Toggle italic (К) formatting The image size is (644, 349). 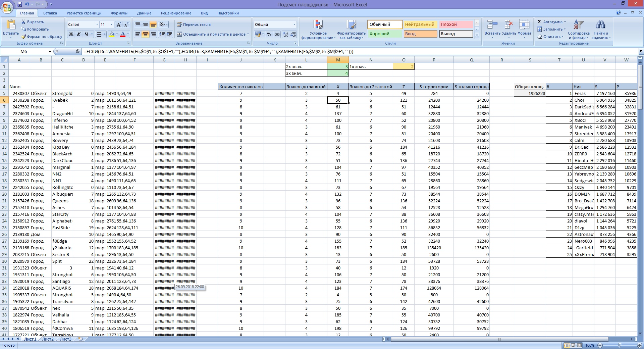[78, 34]
